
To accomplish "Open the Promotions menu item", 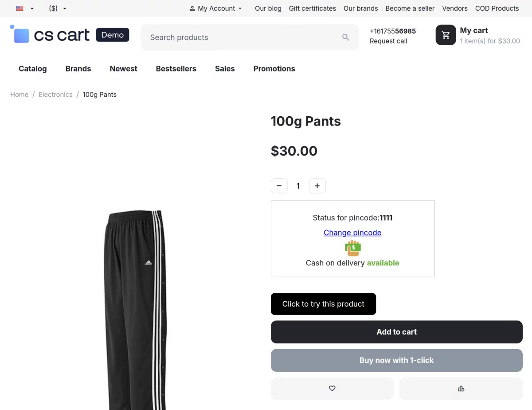I will click(274, 69).
